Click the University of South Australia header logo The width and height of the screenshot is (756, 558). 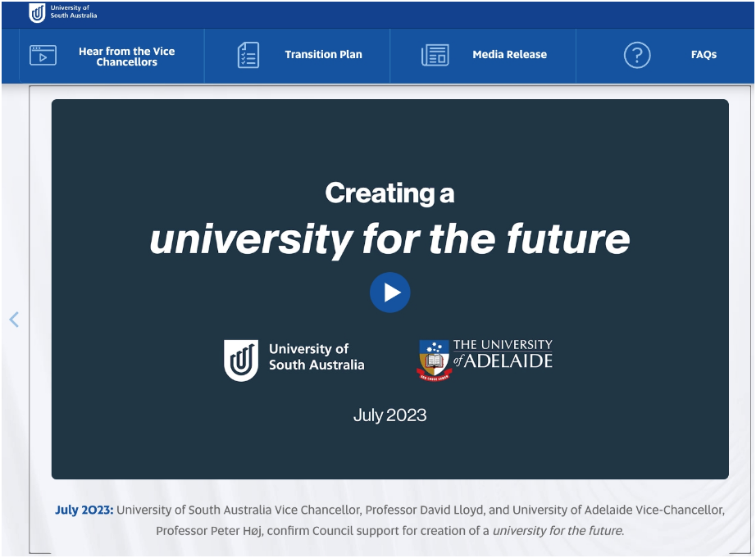coord(62,12)
